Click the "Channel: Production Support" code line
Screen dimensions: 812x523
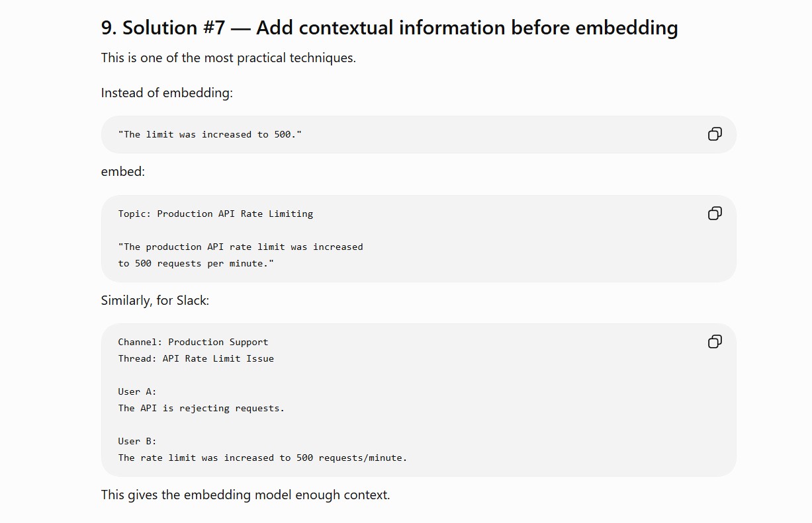pos(193,342)
